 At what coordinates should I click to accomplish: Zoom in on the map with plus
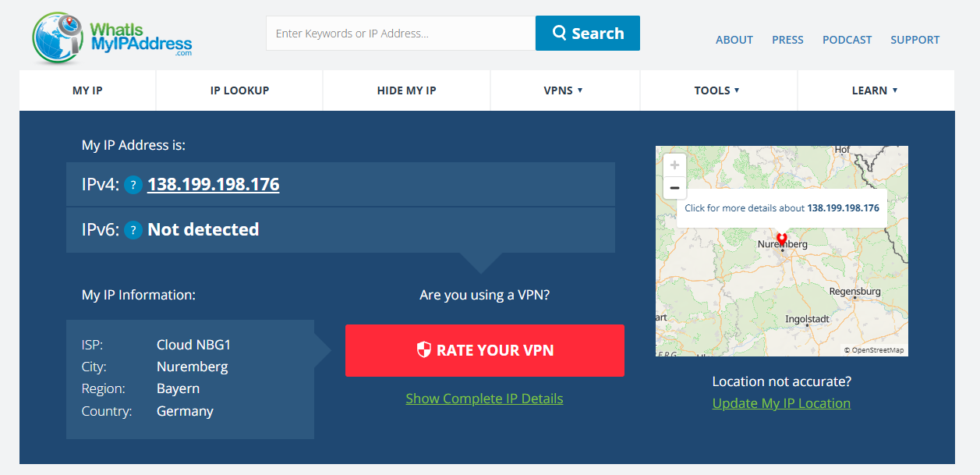[674, 165]
